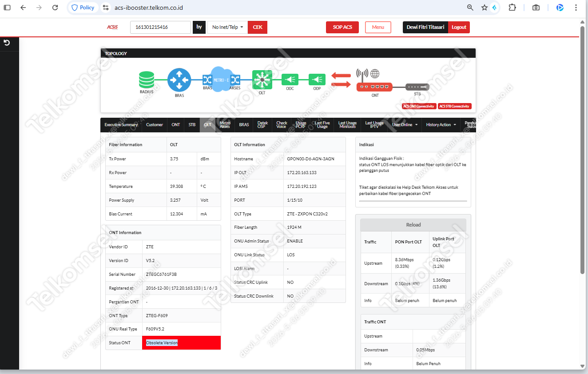This screenshot has width=588, height=374.
Task: Click the hostname GPON00-D6-AGN-3AGN value
Action: click(x=311, y=159)
